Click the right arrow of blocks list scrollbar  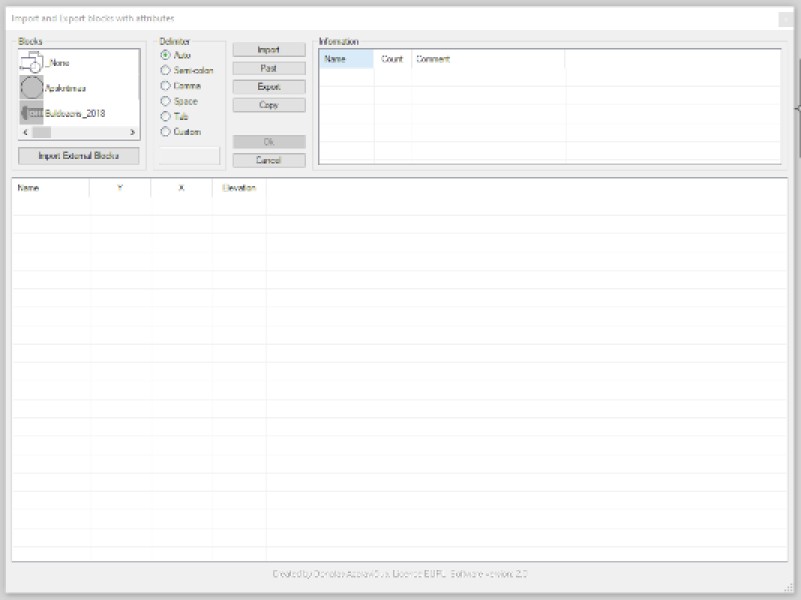(131, 131)
